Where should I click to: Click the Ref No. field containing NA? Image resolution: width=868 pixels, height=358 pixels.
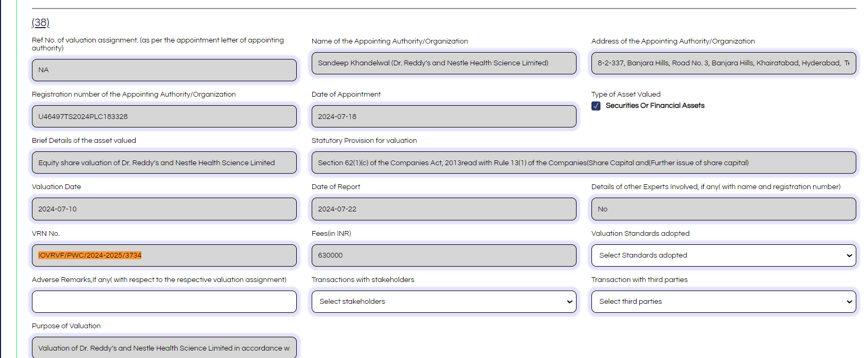164,70
